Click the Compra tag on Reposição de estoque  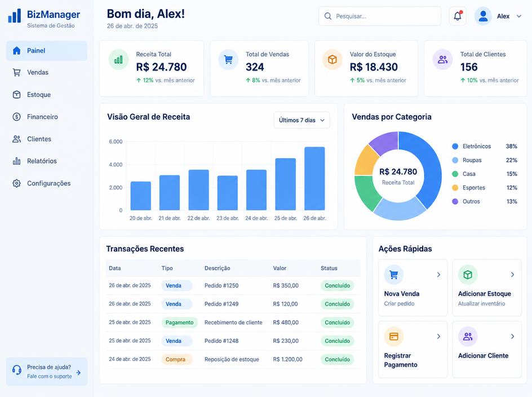tap(177, 359)
